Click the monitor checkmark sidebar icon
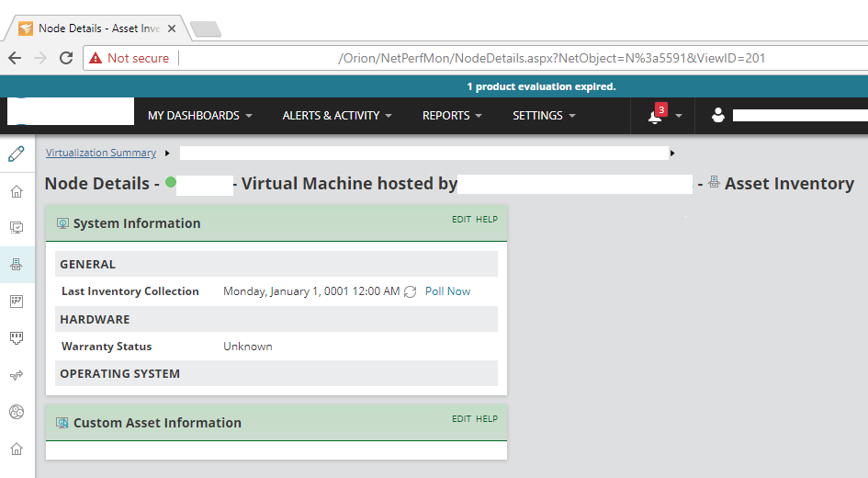 point(17,228)
